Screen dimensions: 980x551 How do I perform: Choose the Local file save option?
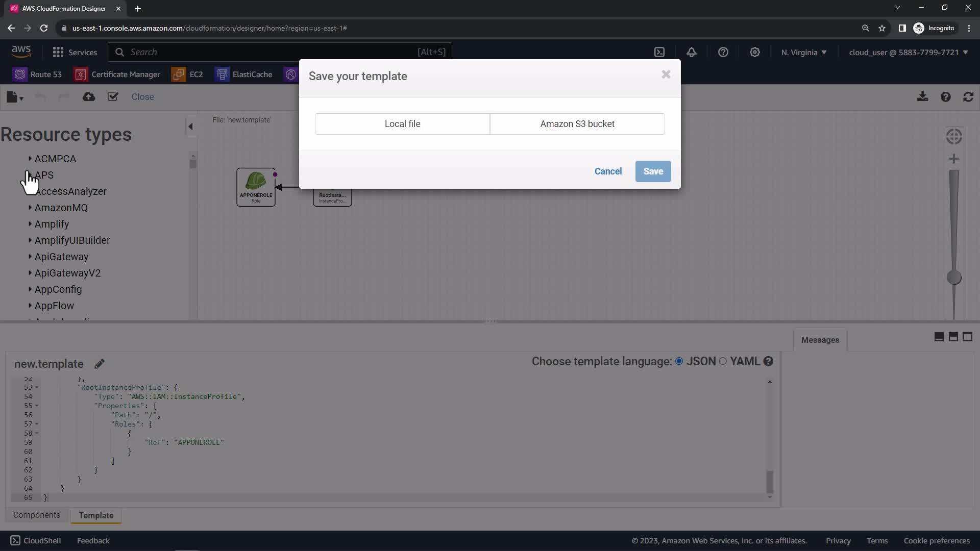pos(402,124)
